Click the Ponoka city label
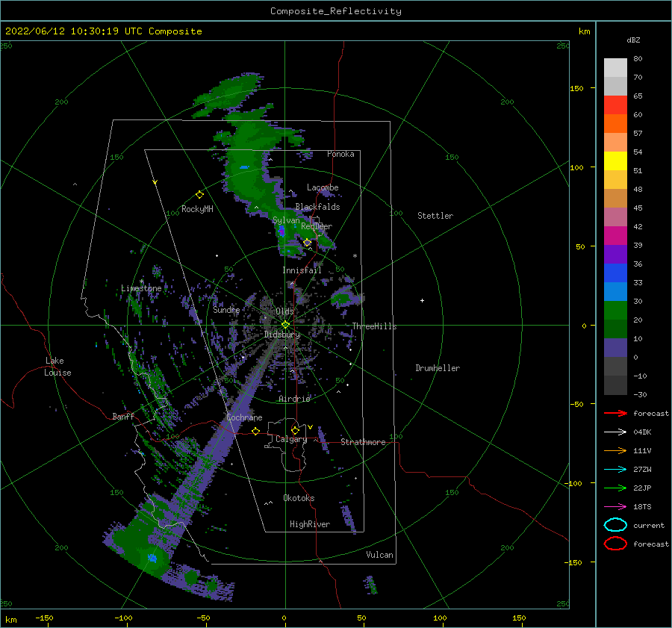 tap(340, 154)
